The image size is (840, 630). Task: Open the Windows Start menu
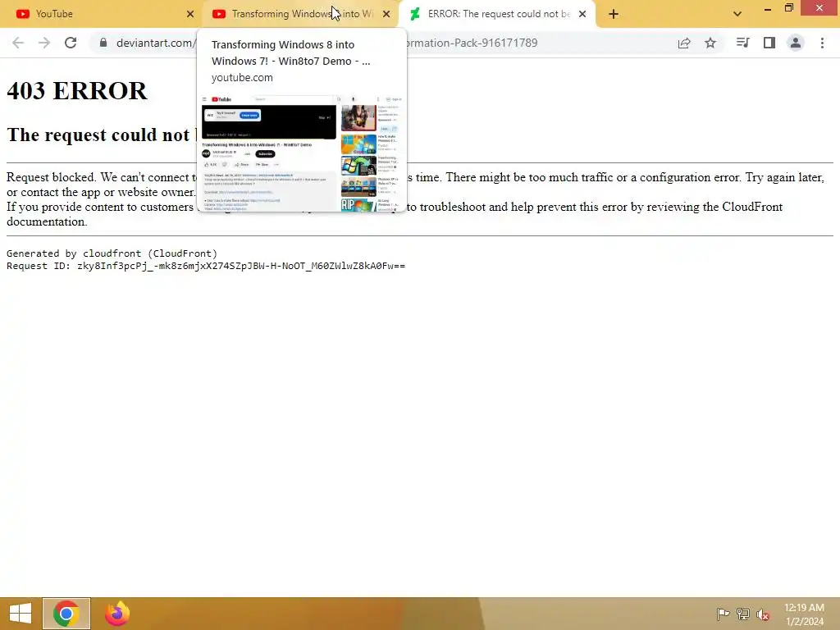click(21, 614)
